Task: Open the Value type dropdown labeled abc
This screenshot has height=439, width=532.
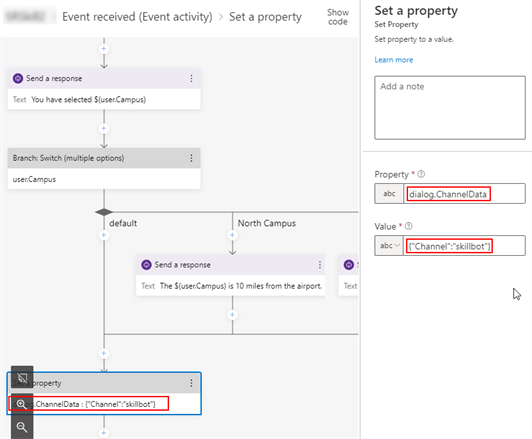Action: [389, 246]
